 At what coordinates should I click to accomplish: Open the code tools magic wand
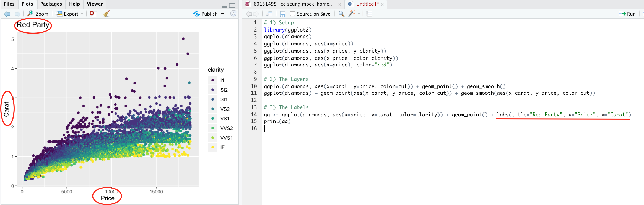(x=352, y=13)
